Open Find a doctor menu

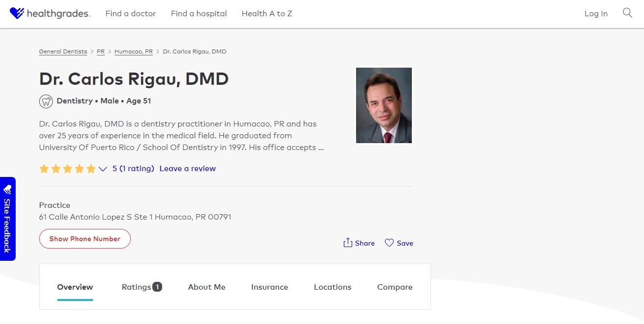131,14
